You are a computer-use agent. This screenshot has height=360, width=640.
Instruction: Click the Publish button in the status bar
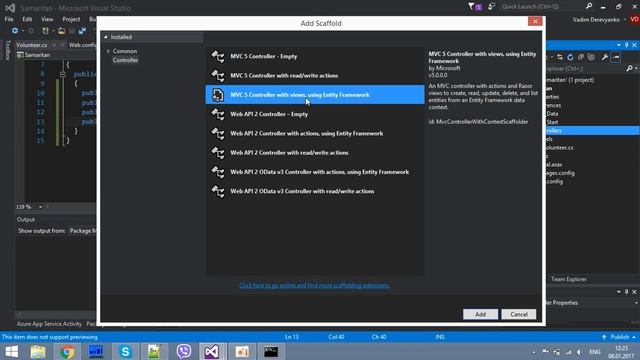[x=619, y=337]
